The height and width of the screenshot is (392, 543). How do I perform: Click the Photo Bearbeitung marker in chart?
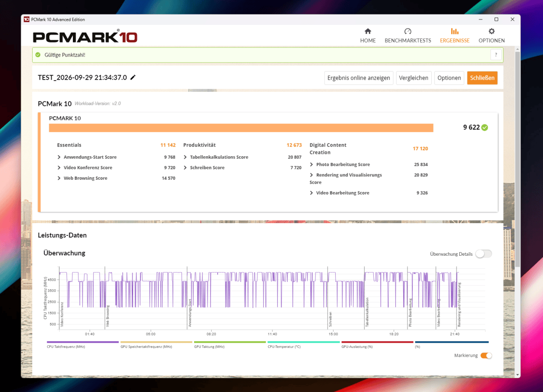410,313
